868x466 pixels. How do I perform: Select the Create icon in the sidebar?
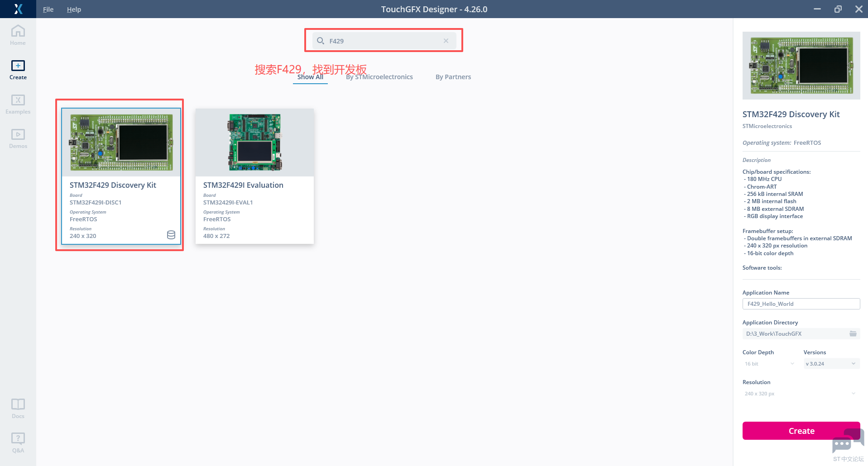point(18,68)
